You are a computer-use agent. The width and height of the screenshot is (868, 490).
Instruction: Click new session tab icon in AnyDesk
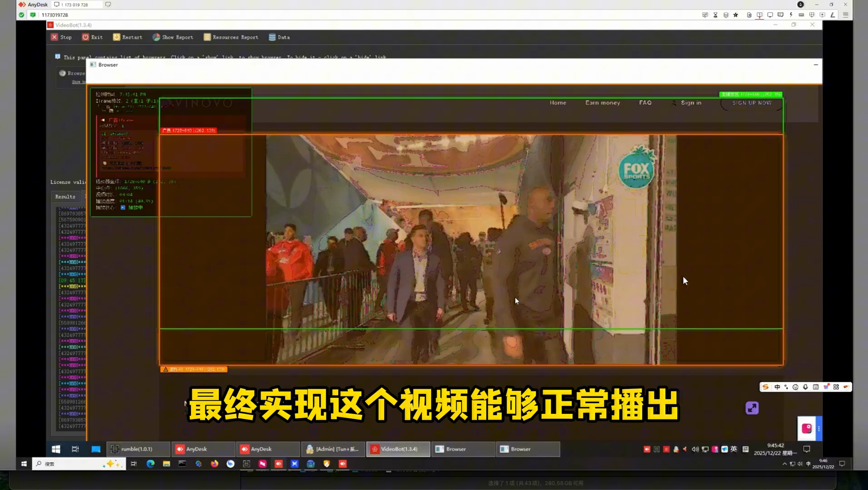pos(108,5)
